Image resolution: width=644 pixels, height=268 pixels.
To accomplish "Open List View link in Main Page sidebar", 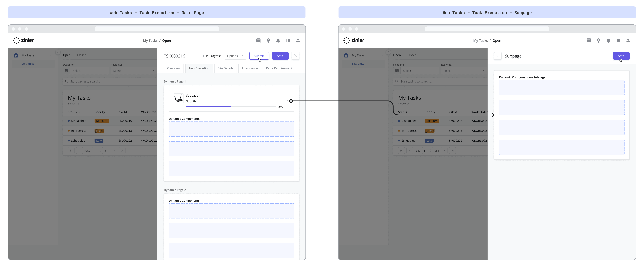I will click(28, 64).
